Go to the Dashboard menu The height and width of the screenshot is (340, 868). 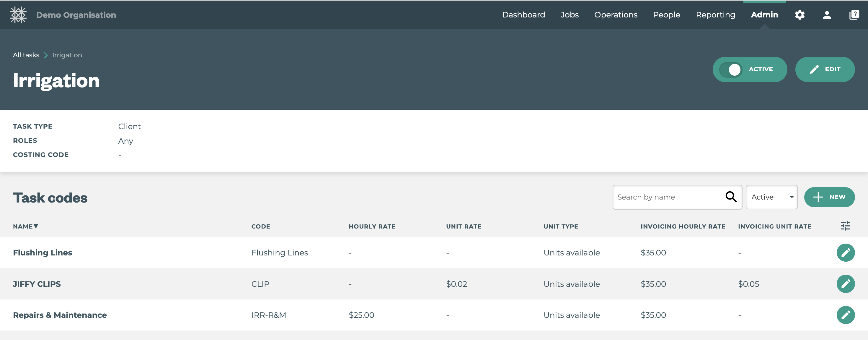[523, 15]
